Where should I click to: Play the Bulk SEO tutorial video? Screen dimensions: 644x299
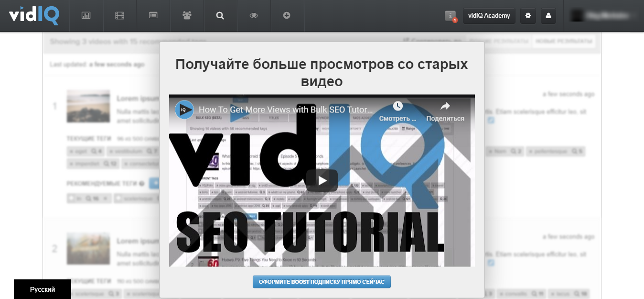[322, 180]
